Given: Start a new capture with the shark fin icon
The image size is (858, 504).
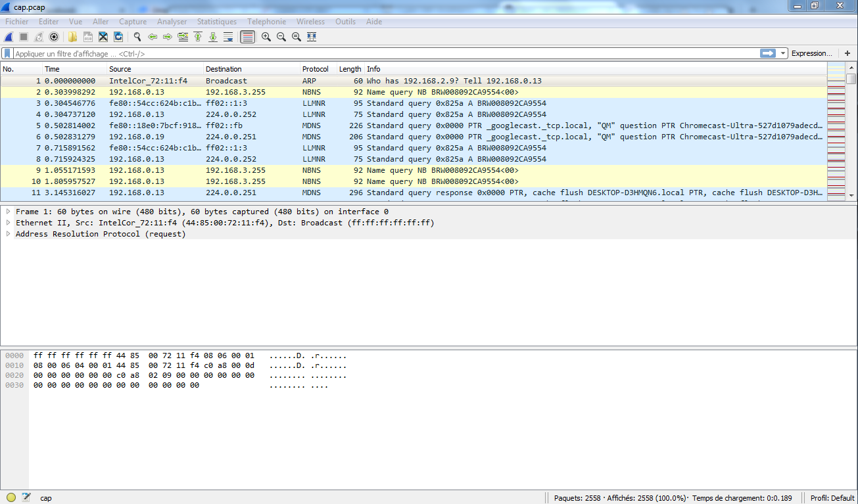Looking at the screenshot, I should coord(9,37).
